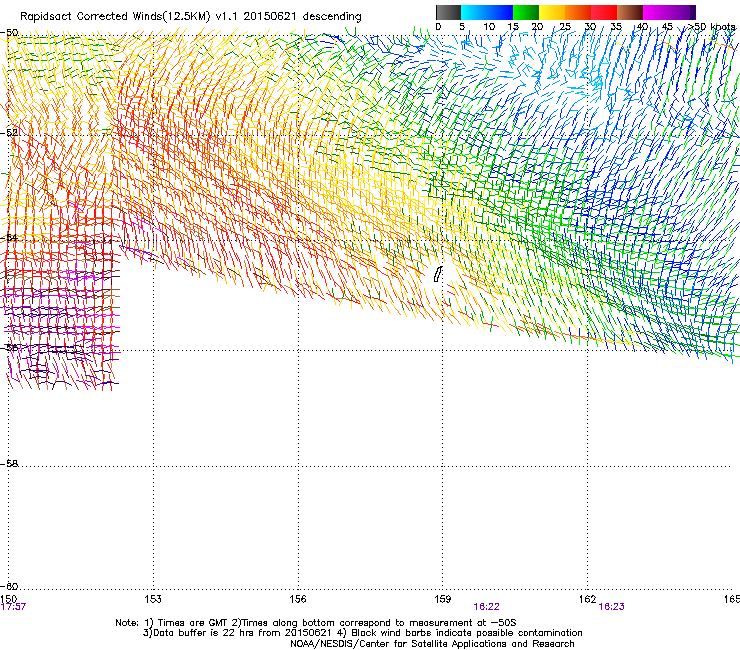
Task: Click the purple '17:57' time label
Action: (13, 607)
